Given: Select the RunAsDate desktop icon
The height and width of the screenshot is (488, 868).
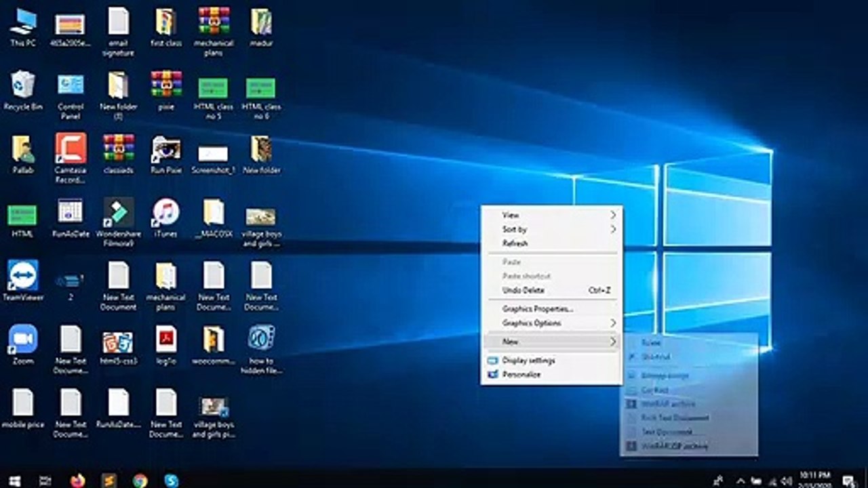Looking at the screenshot, I should tap(71, 218).
